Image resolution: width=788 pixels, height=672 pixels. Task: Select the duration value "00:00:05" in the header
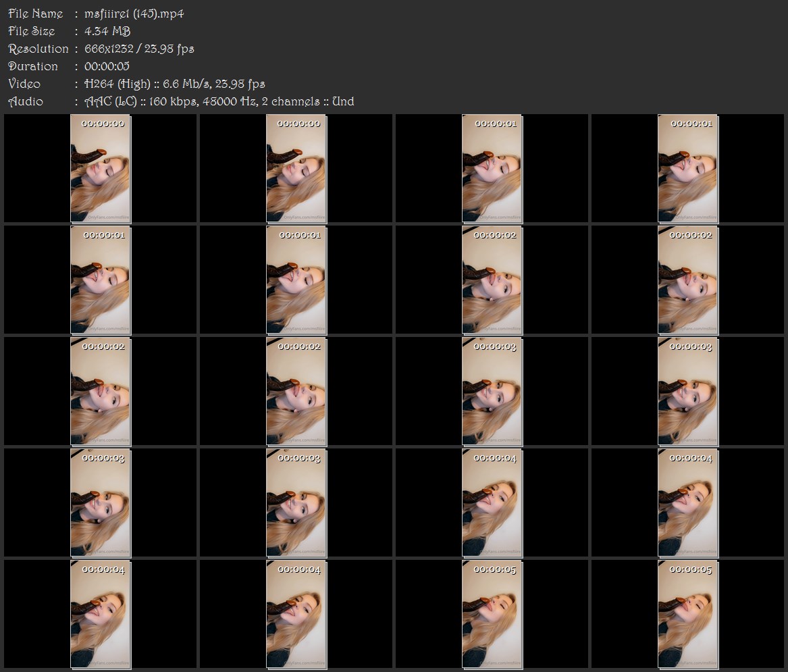tap(107, 66)
